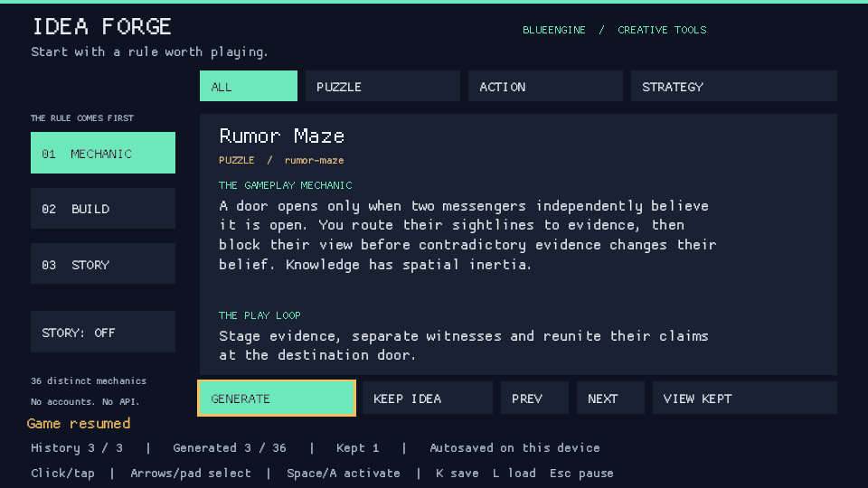Switch to the PUZZLE filter tab
Screen dimensions: 868x488
382,86
